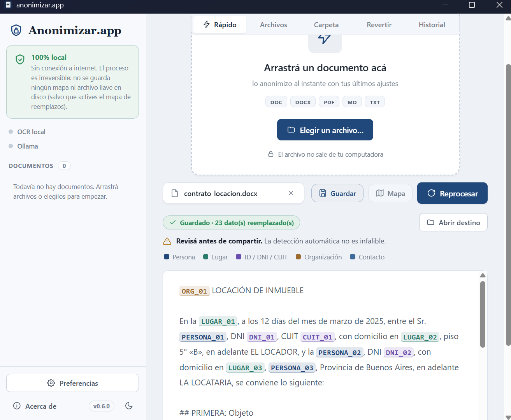Image resolution: width=511 pixels, height=420 pixels.
Task: Click the Organización legend color dot
Action: 299,257
